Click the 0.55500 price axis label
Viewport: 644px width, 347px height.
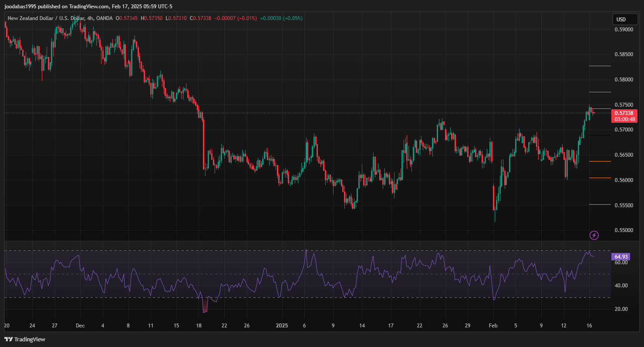[x=623, y=205]
